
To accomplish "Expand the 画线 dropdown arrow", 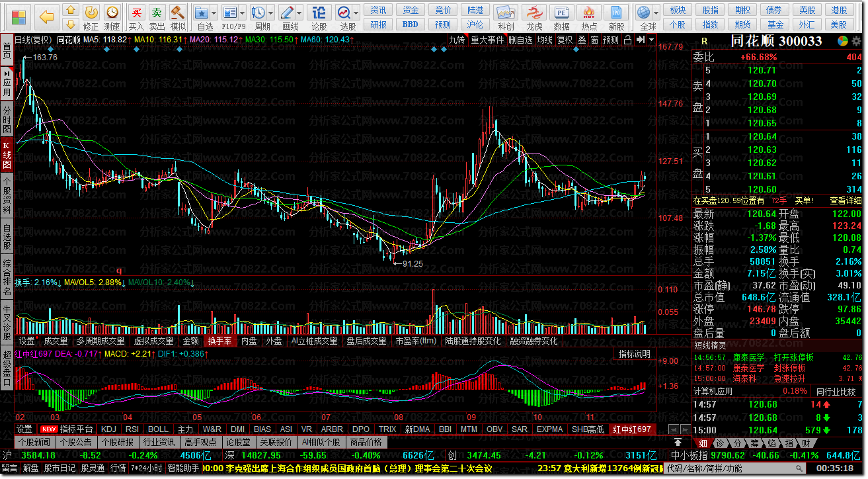I will point(300,13).
